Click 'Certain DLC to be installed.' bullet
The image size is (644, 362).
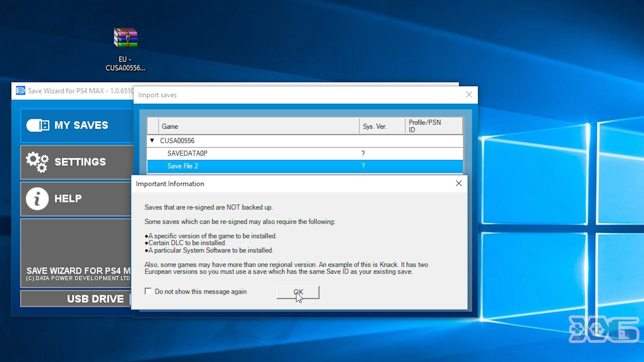[x=185, y=243]
